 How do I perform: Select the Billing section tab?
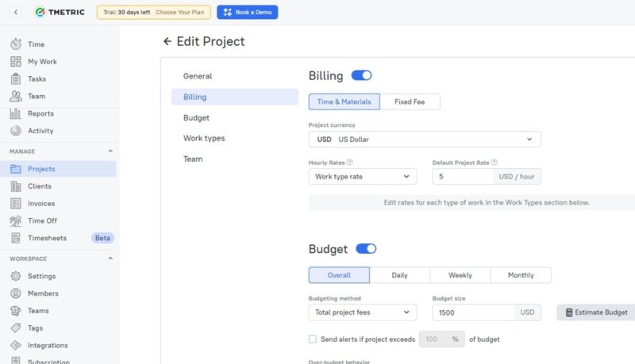point(234,97)
